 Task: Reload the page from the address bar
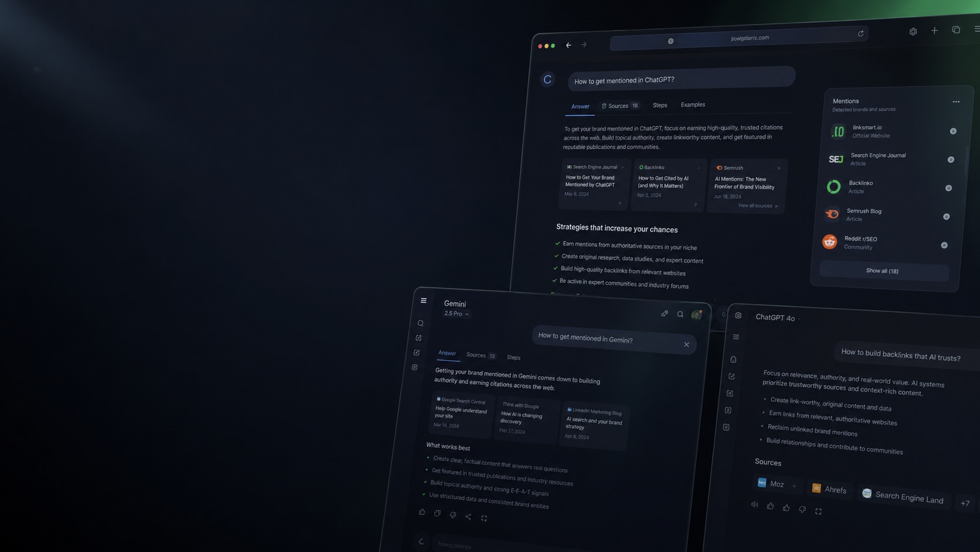click(860, 33)
